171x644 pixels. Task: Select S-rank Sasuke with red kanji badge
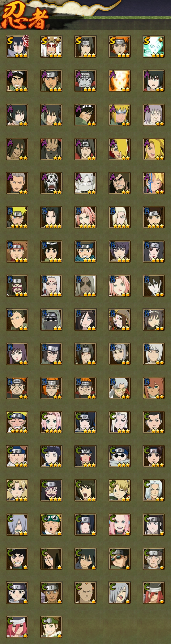point(17,47)
